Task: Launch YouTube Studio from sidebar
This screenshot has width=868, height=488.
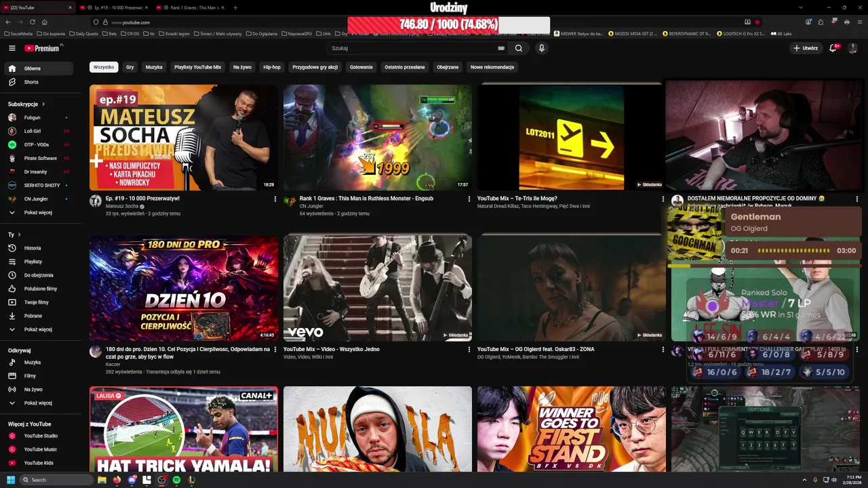Action: click(39, 436)
